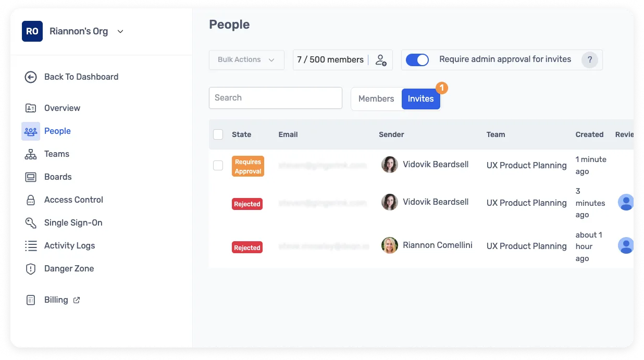Image resolution: width=644 pixels, height=360 pixels.
Task: Click the Rejected badge in Riannon Comellini's row
Action: click(247, 247)
